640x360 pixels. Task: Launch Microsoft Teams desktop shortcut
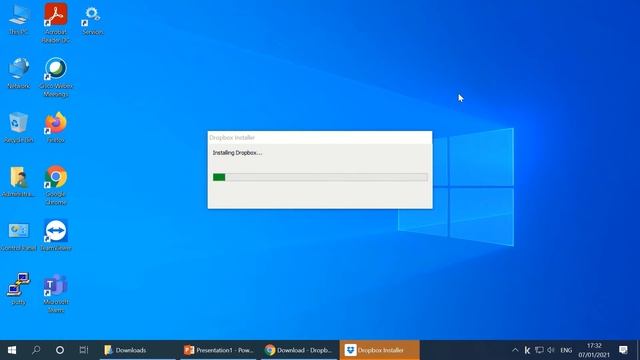56,293
